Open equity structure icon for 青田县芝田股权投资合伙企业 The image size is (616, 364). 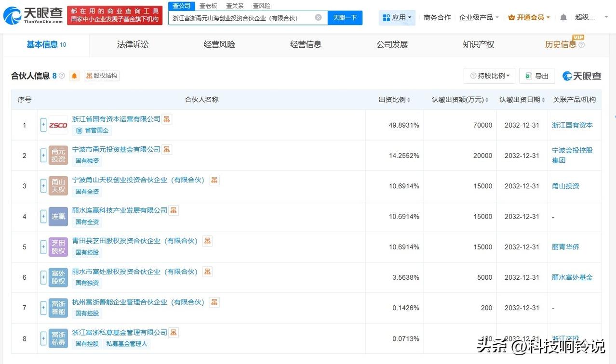point(208,241)
